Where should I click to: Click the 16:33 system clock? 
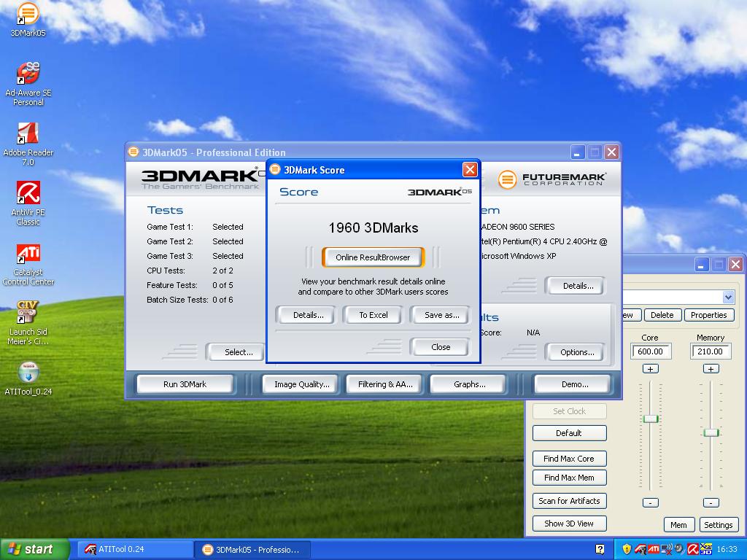click(727, 549)
